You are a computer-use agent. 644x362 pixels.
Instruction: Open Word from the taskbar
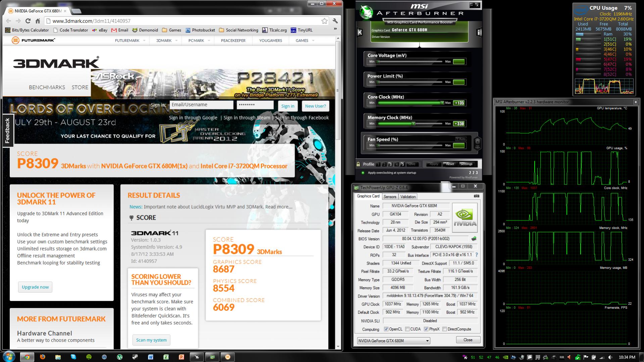(x=150, y=357)
